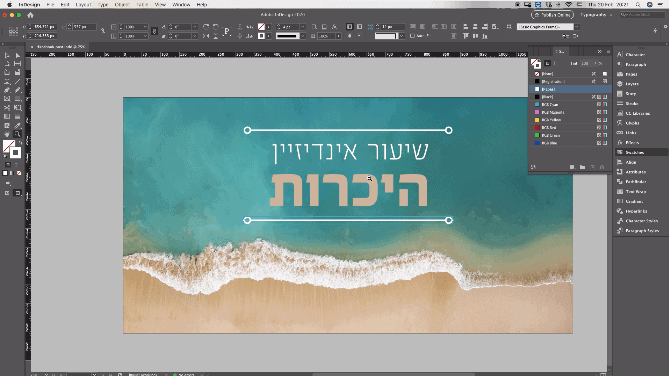The width and height of the screenshot is (669, 376).
Task: Select the Hand tool in the toolbox
Action: (x=7, y=134)
